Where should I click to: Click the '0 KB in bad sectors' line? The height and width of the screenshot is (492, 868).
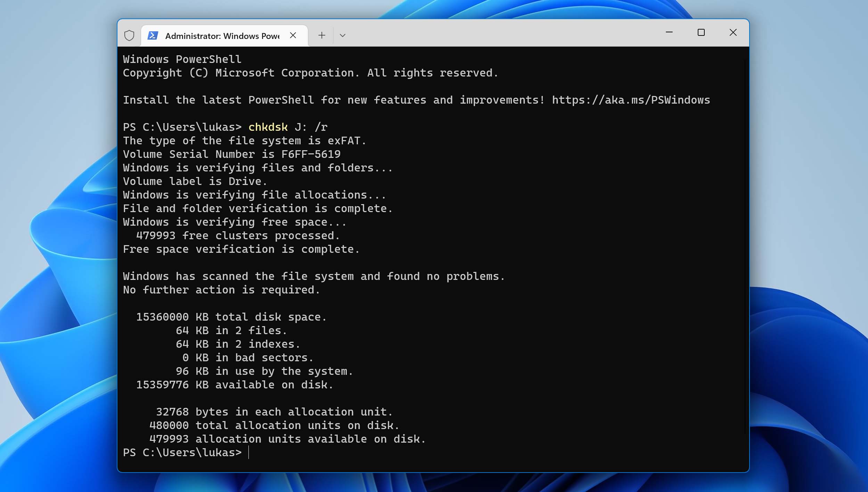pyautogui.click(x=247, y=358)
